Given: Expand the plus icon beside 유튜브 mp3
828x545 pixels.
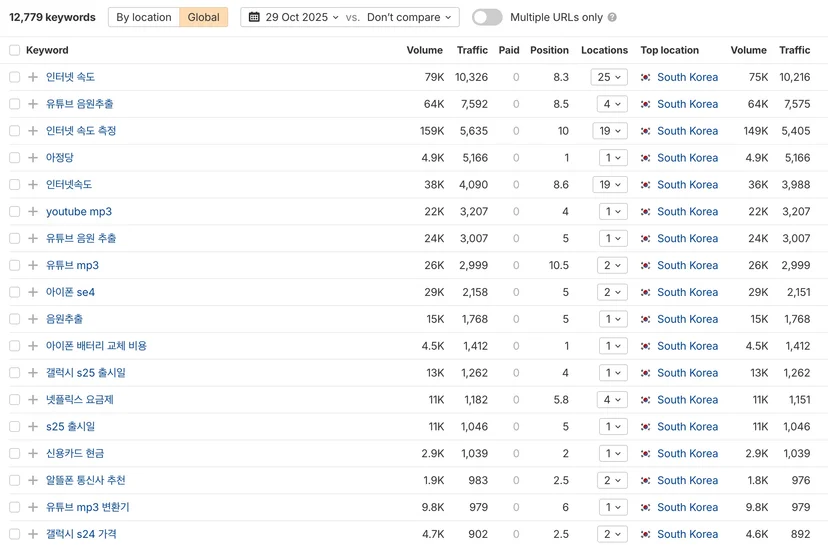Looking at the screenshot, I should 33,265.
